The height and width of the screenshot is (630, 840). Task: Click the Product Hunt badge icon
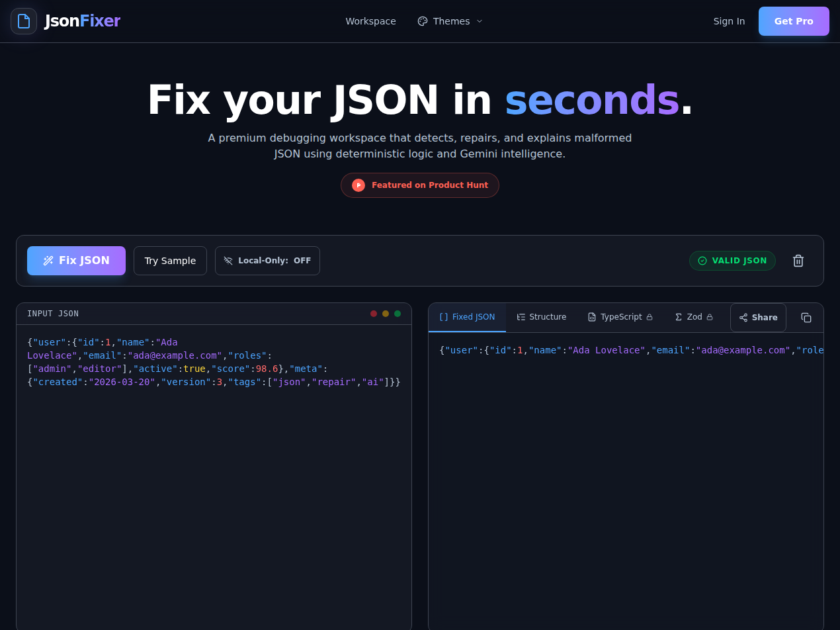(358, 185)
